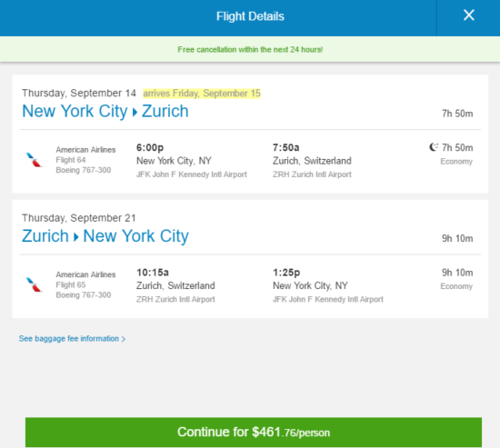The width and height of the screenshot is (500, 448).
Task: Click the chevron after baggage fee information
Action: (x=124, y=339)
